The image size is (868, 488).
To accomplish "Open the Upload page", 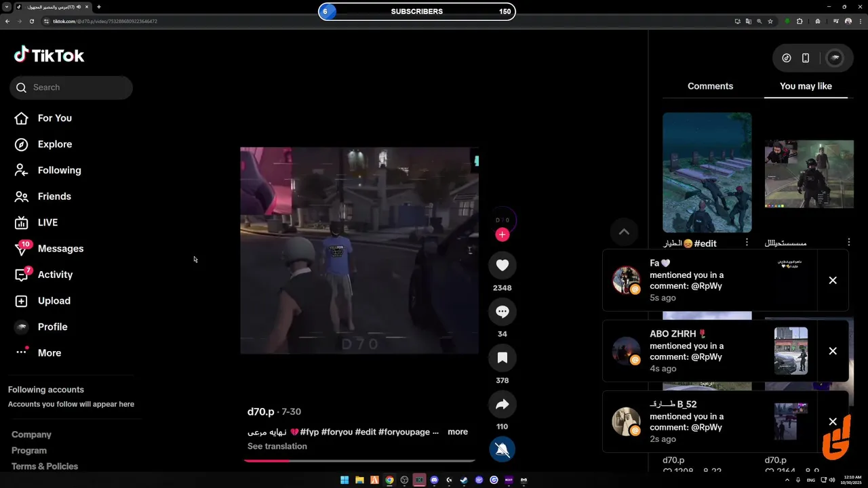I will [x=54, y=301].
